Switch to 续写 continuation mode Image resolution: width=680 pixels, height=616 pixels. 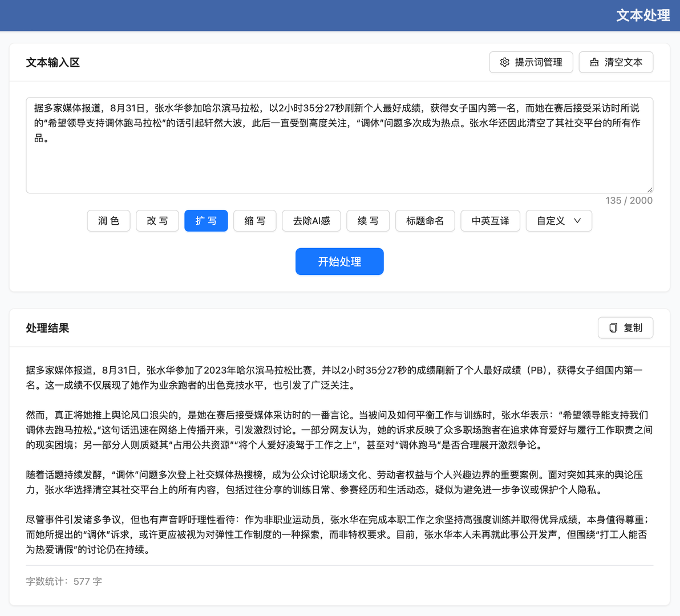coord(368,221)
